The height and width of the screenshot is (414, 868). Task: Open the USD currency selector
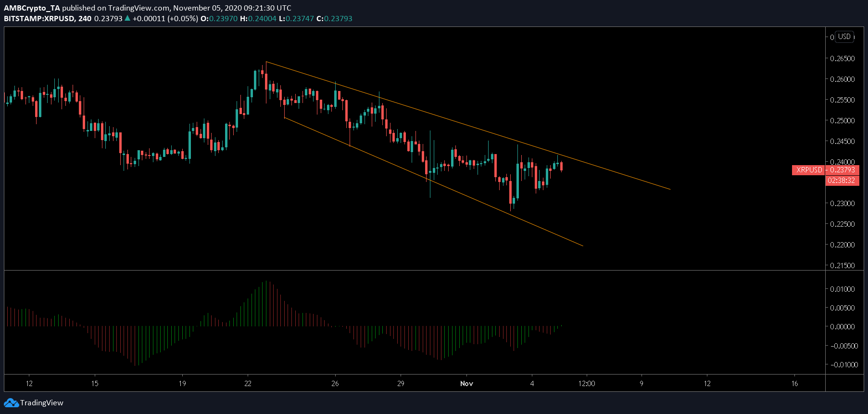pyautogui.click(x=844, y=37)
